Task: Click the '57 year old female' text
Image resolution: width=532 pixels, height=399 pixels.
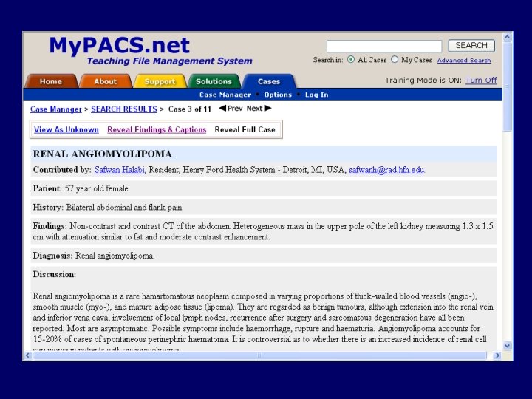Action: (96, 188)
